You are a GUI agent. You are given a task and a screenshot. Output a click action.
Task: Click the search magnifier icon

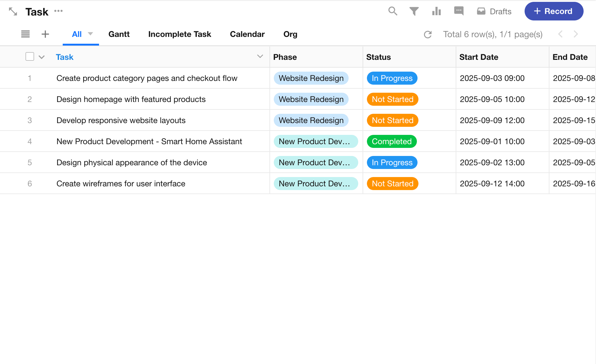tap(393, 11)
